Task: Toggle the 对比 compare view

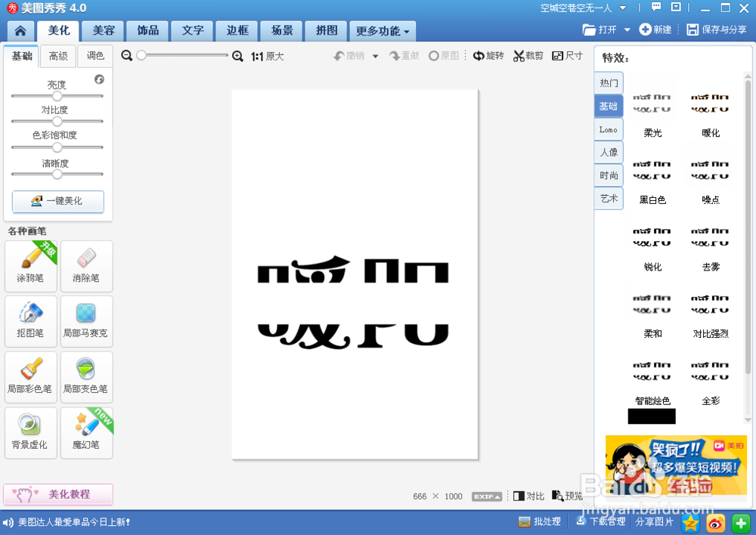Action: (528, 496)
